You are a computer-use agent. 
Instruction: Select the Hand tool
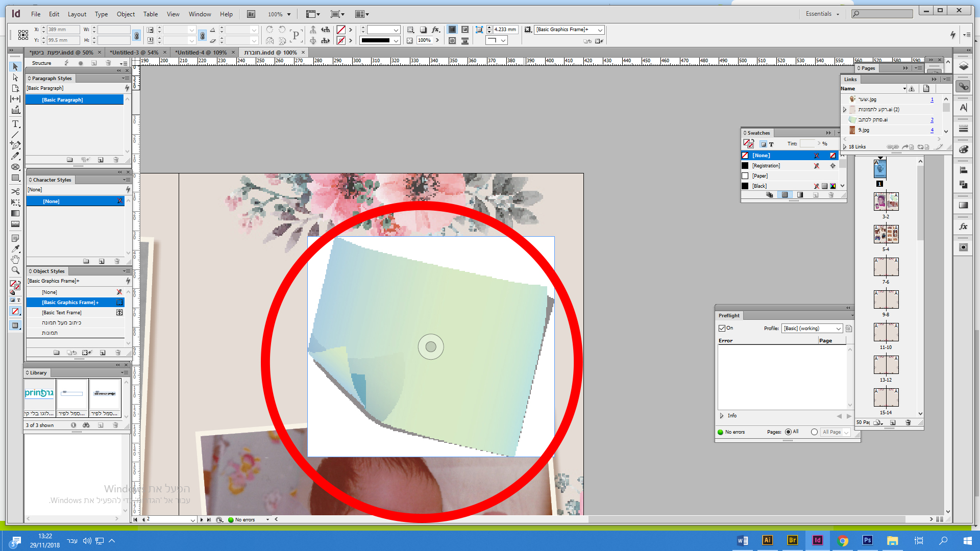tap(15, 260)
